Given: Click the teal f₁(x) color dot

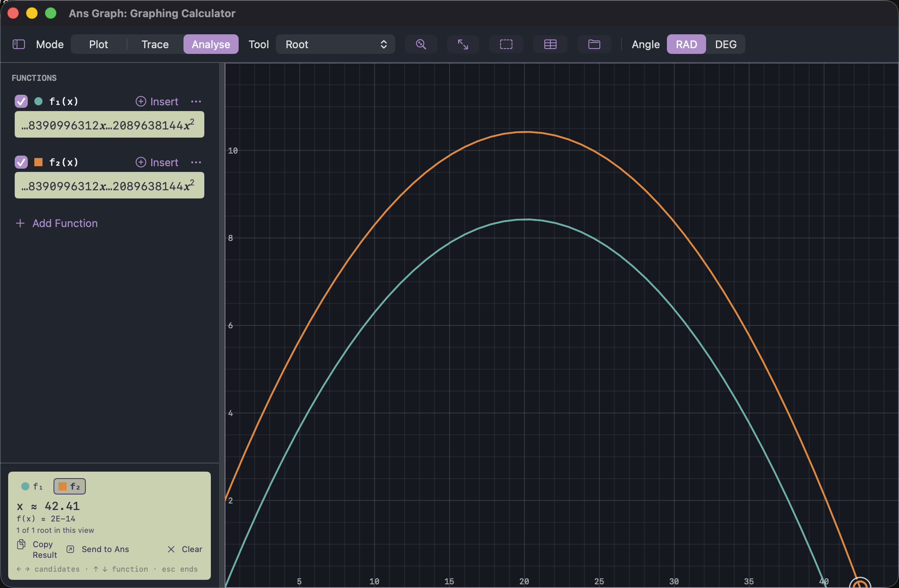Looking at the screenshot, I should pos(38,101).
